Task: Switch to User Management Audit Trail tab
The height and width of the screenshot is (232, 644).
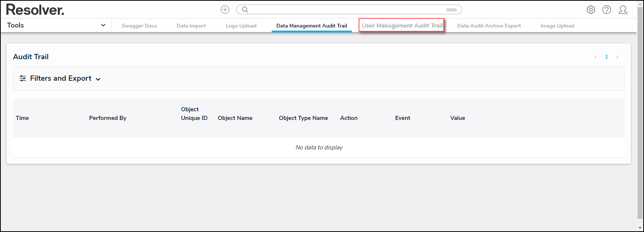Action: (402, 26)
